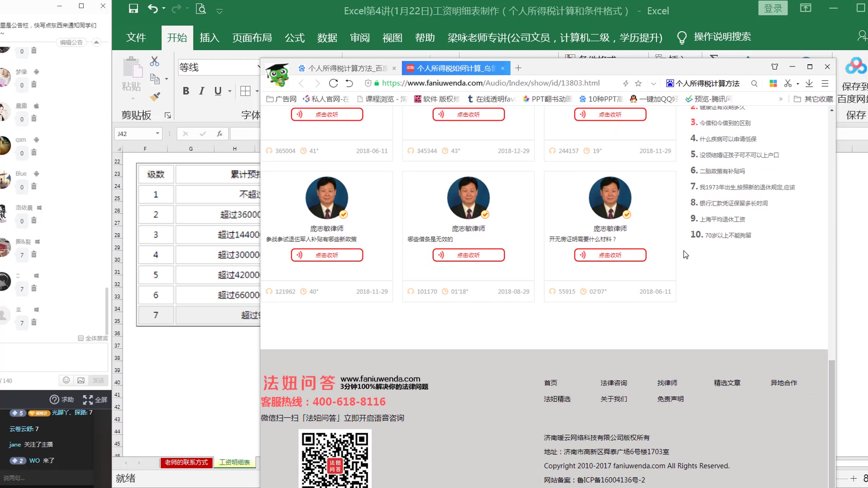Bookmark page with the star icon
This screenshot has width=868, height=488.
pos(638,83)
